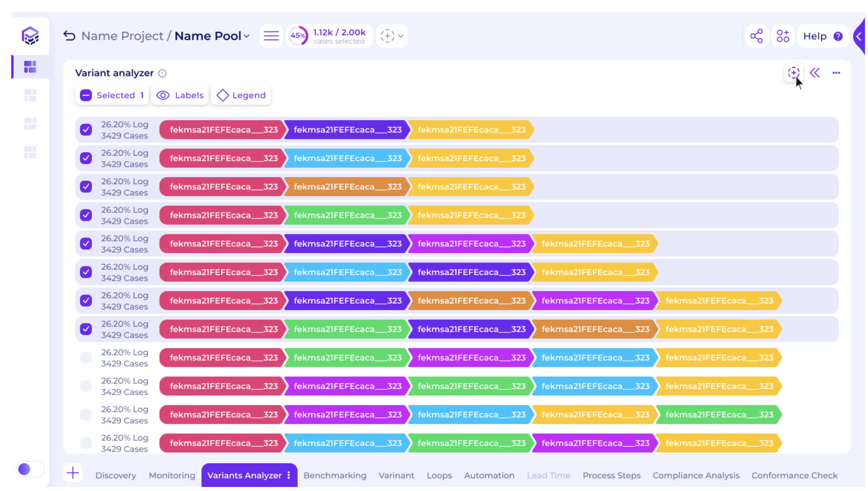Uncheck the first variant row checkbox
The image size is (868, 491).
point(86,130)
